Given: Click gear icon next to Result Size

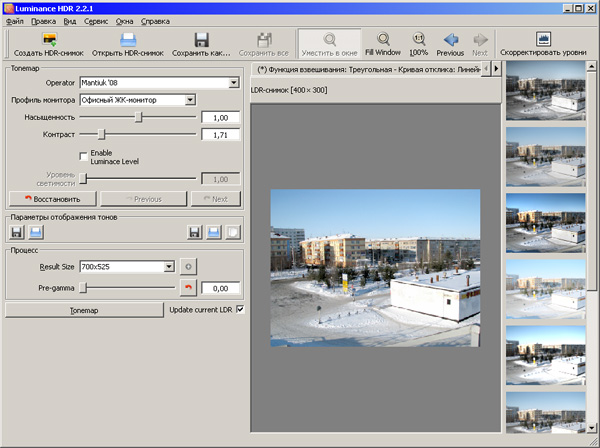Looking at the screenshot, I should click(x=188, y=267).
